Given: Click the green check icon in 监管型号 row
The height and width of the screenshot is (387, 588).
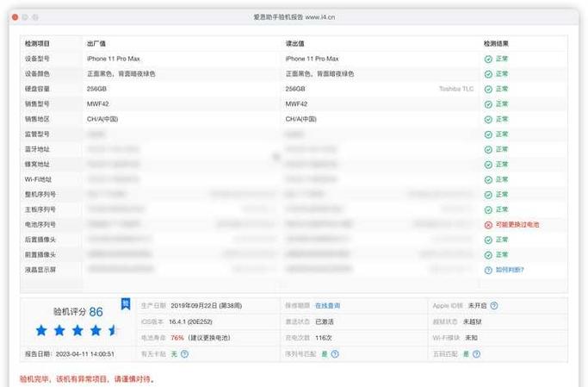Looking at the screenshot, I should pyautogui.click(x=488, y=134).
